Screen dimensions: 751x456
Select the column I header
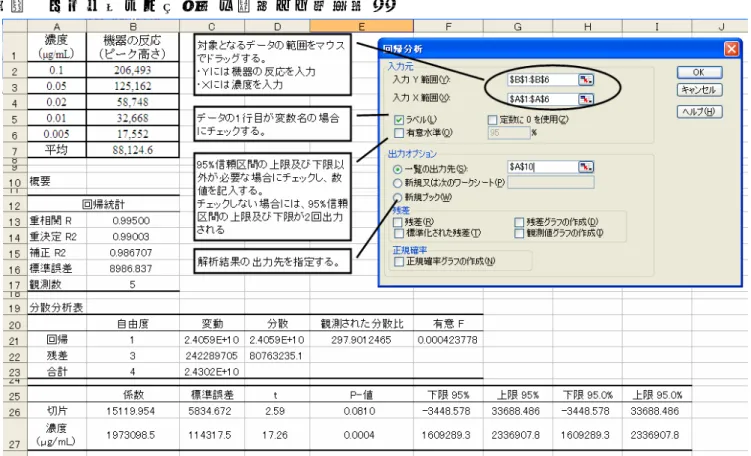(657, 26)
